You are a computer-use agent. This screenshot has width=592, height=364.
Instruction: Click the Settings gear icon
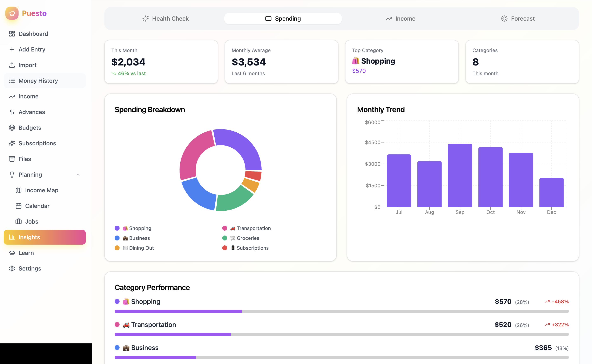tap(12, 268)
